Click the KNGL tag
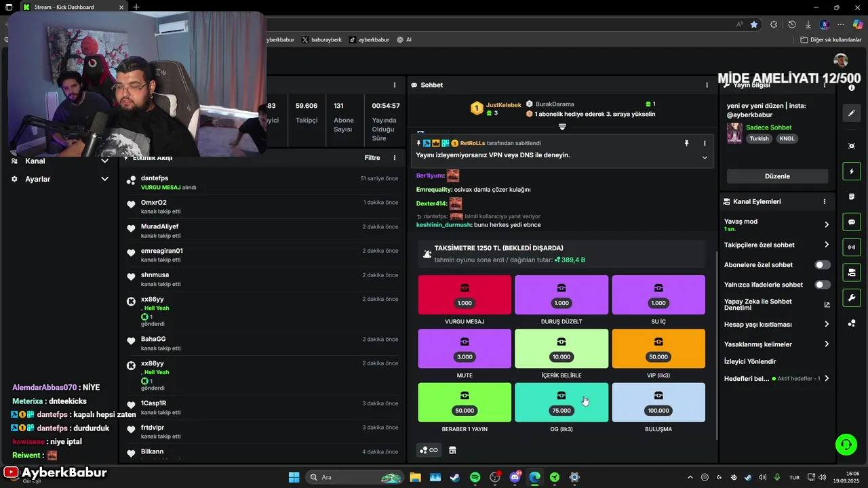Screen dimensions: 868x488 [x=787, y=138]
